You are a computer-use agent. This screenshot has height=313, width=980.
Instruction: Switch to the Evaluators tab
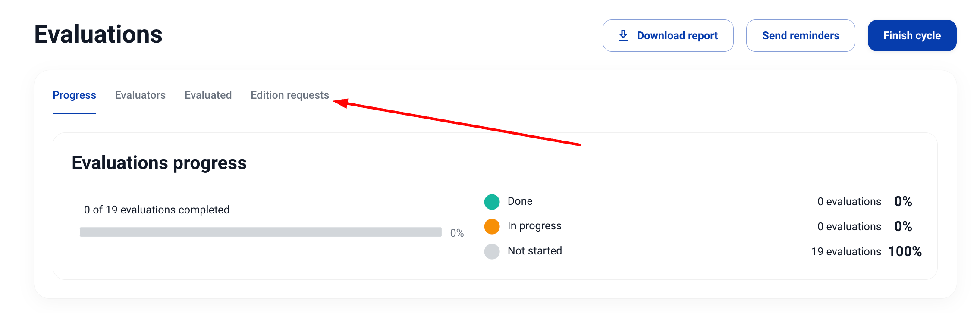point(140,95)
